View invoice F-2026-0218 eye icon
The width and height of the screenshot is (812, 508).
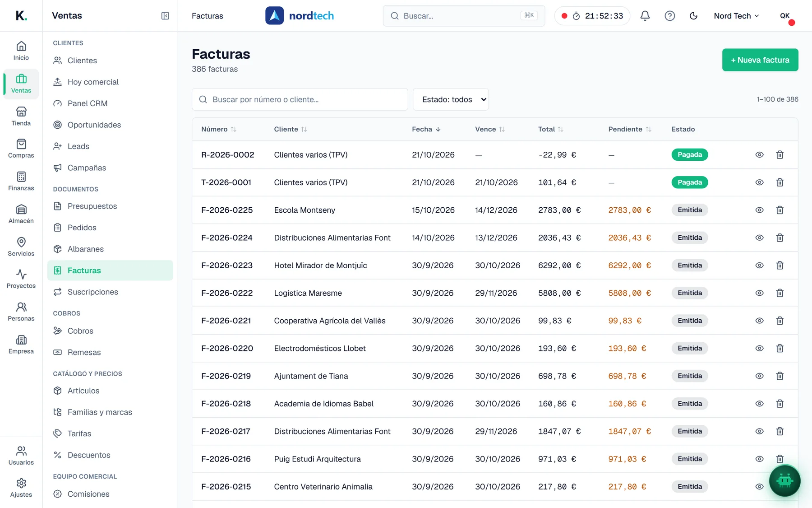click(x=760, y=404)
